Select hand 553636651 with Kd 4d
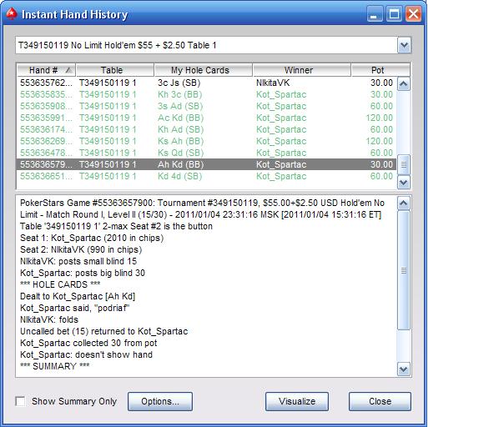The width and height of the screenshot is (504, 427). tap(206, 176)
